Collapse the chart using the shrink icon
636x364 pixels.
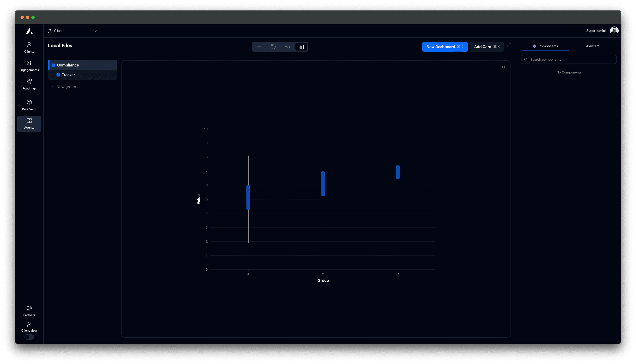(x=503, y=67)
